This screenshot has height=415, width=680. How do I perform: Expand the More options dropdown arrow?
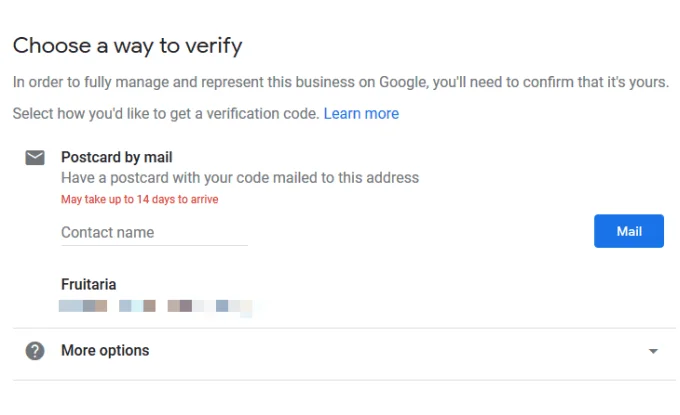tap(653, 352)
